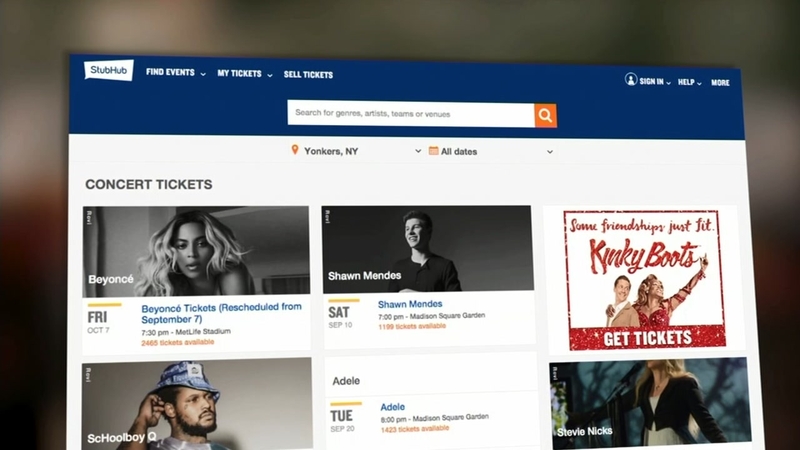This screenshot has width=800, height=450.
Task: Open the Beyoncé Tickets rescheduled link
Action: [x=221, y=313]
